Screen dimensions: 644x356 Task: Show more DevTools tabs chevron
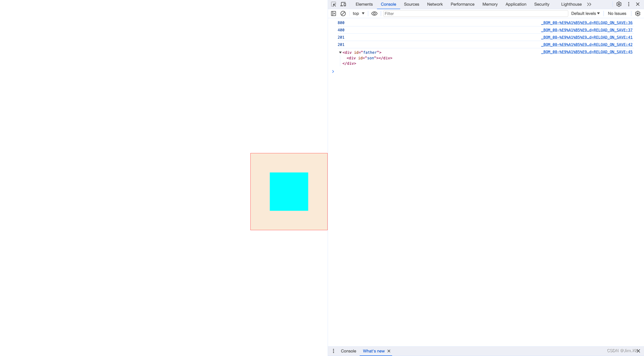click(589, 4)
